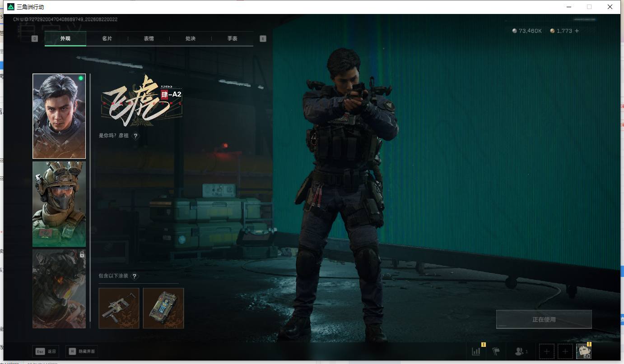The image size is (624, 364).
Task: Click the Q previous-tab key icon
Action: 35,39
